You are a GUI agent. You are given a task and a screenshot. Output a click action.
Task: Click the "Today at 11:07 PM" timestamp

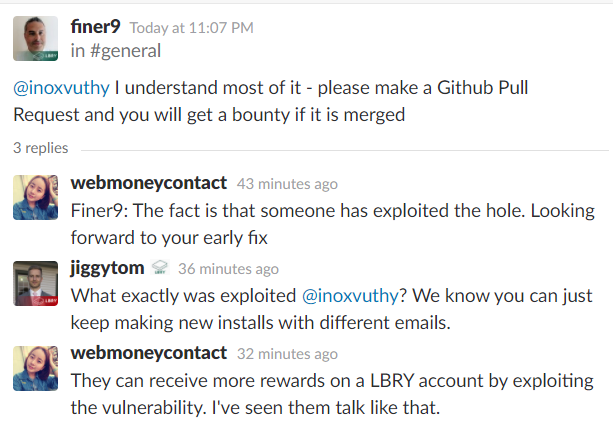click(x=193, y=28)
